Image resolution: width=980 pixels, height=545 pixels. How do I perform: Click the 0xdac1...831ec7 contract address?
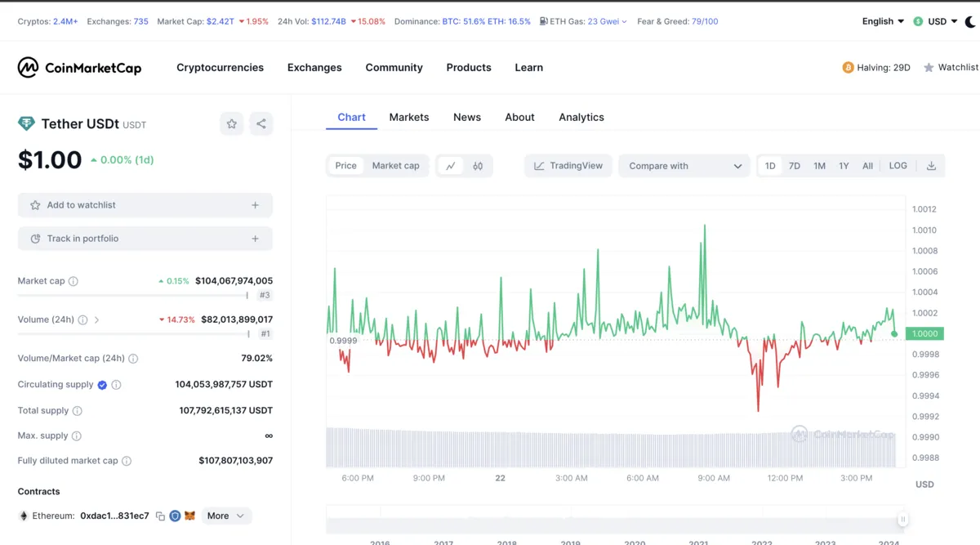(114, 516)
